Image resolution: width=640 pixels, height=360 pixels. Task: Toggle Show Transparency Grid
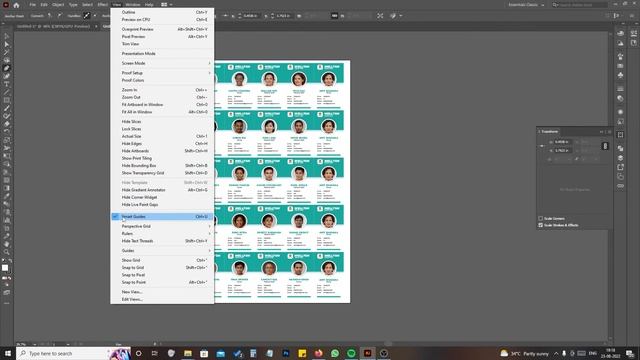[x=162, y=173]
